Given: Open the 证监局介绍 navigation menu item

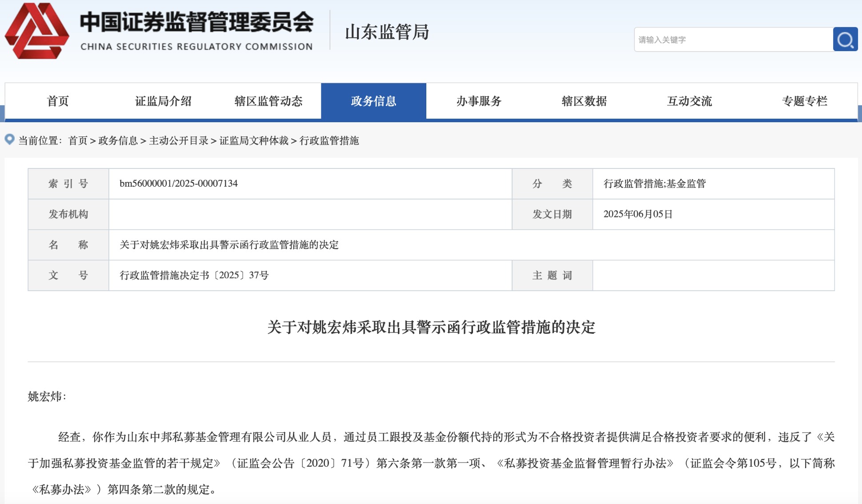Looking at the screenshot, I should (163, 101).
